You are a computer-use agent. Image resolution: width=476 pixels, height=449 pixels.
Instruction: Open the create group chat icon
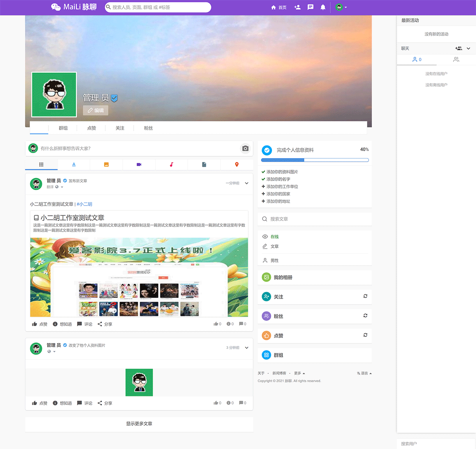[458, 48]
